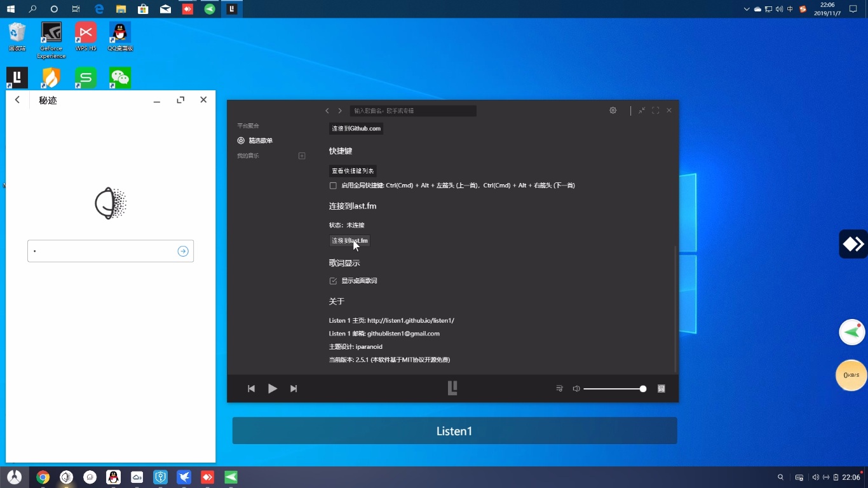
Task: Click the githublisten1@gmail.com email text
Action: 403,334
